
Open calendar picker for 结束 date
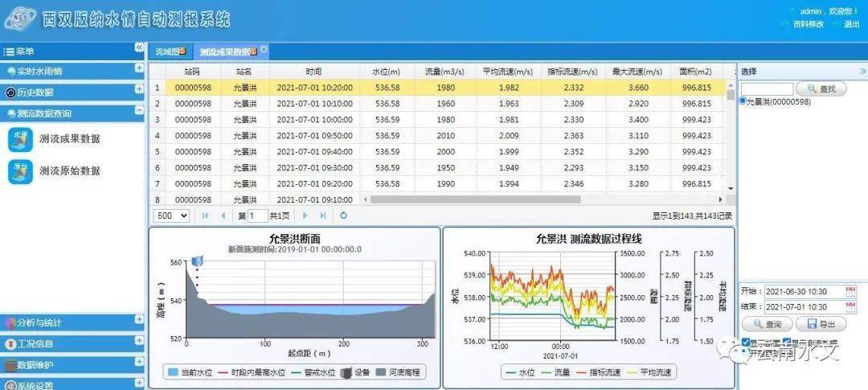coord(851,307)
